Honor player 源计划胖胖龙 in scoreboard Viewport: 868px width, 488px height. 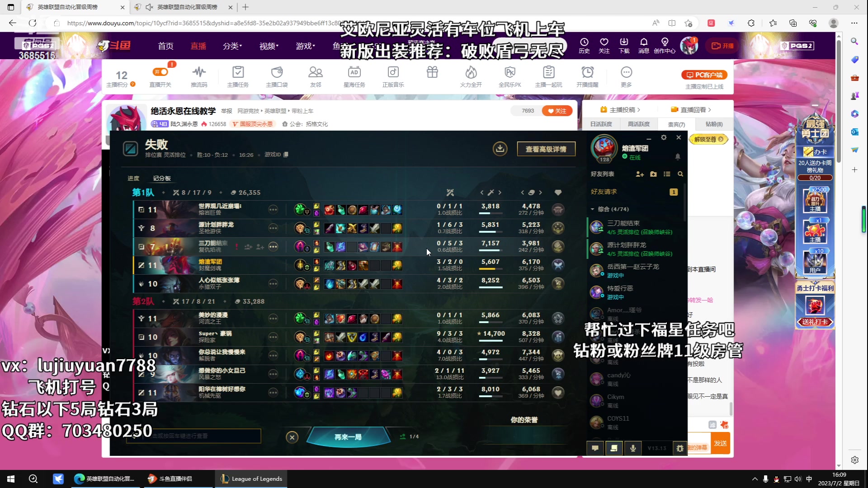pos(558,228)
